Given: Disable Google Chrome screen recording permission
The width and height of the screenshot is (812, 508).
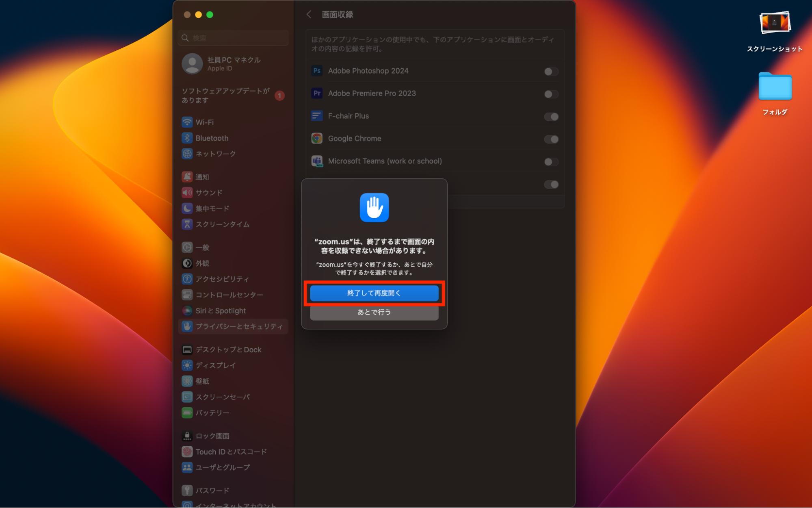Looking at the screenshot, I should click(x=550, y=139).
